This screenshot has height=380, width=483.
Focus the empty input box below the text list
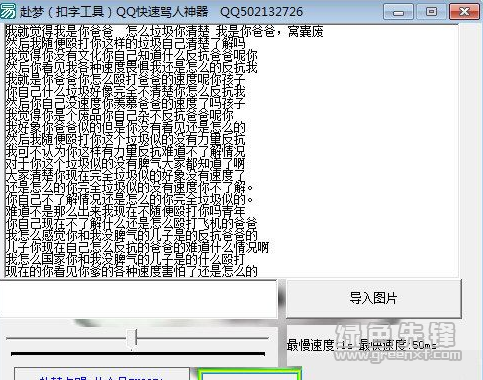click(138, 299)
